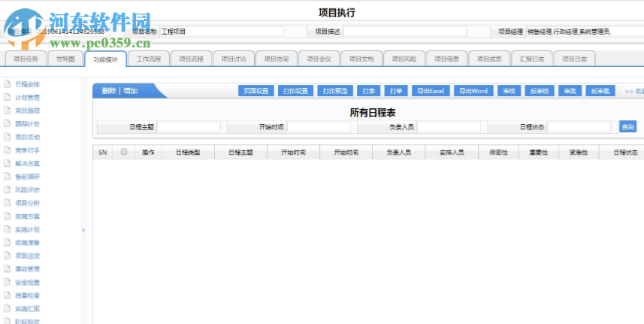Click the 实施方案 document icon in the sidebar
Image resolution: width=644 pixels, height=324 pixels.
7,217
